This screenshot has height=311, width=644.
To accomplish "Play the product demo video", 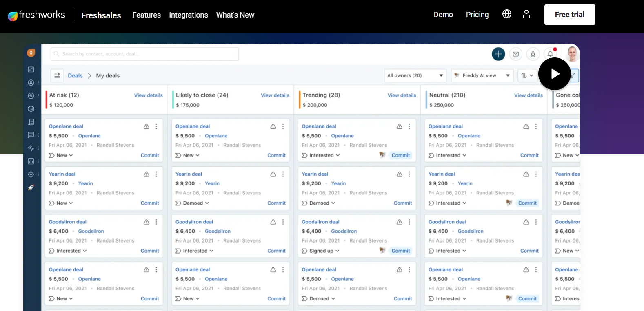I will [555, 74].
